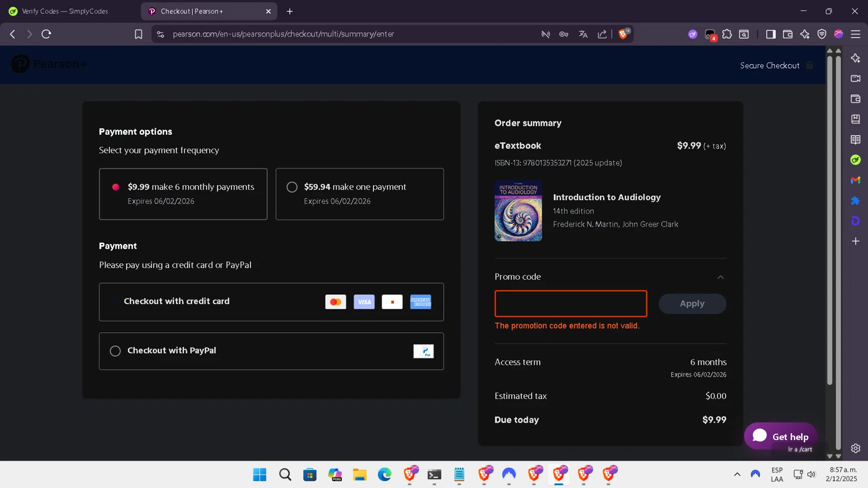Open Gmail icon in sidebar
This screenshot has height=488, width=868.
pyautogui.click(x=855, y=180)
